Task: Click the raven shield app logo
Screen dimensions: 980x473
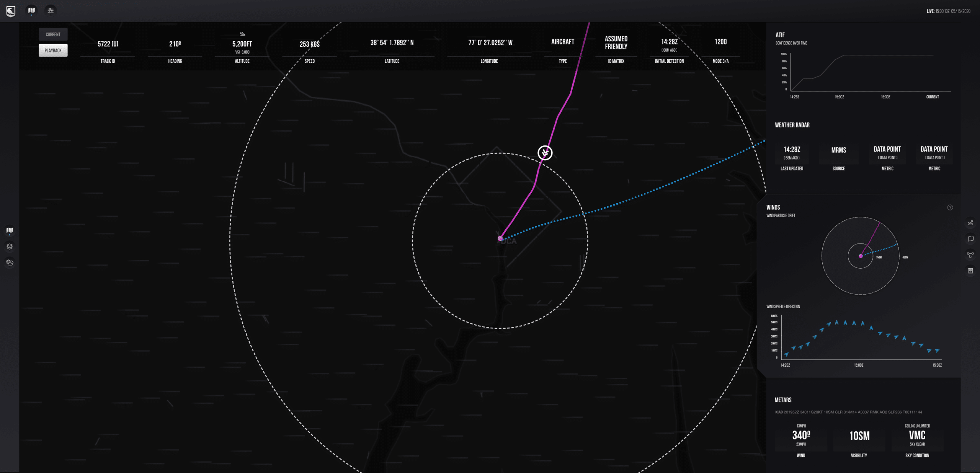Action: [x=11, y=11]
